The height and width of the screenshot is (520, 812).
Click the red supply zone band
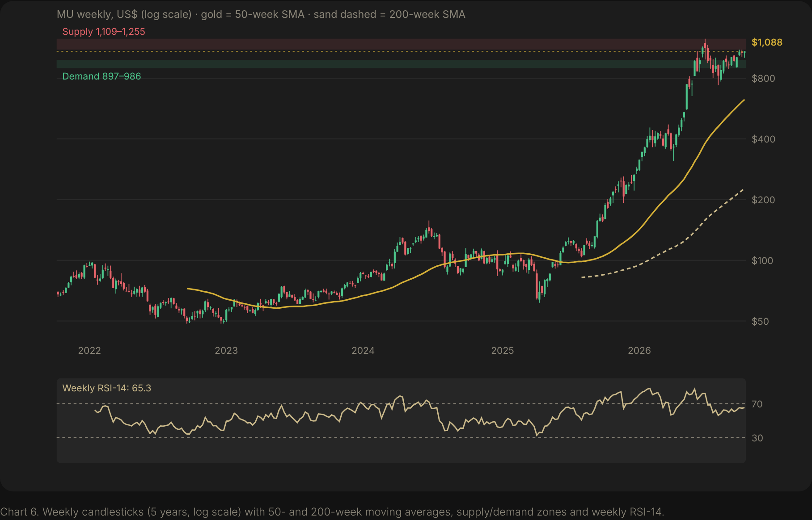pos(401,44)
